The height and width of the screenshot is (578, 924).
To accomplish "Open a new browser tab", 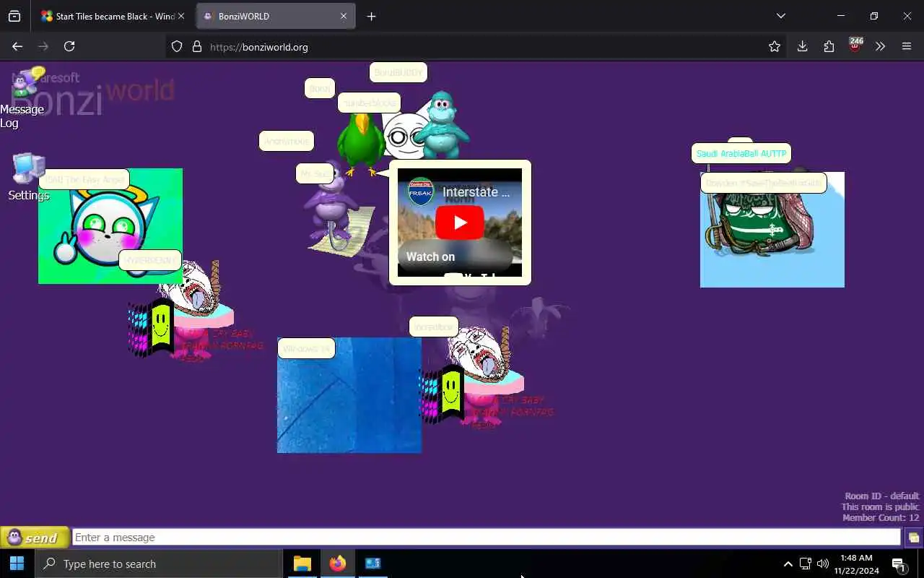I will click(371, 16).
